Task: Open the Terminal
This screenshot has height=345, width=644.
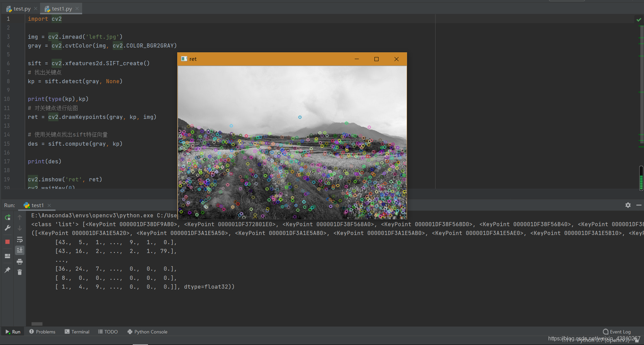Action: tap(77, 332)
